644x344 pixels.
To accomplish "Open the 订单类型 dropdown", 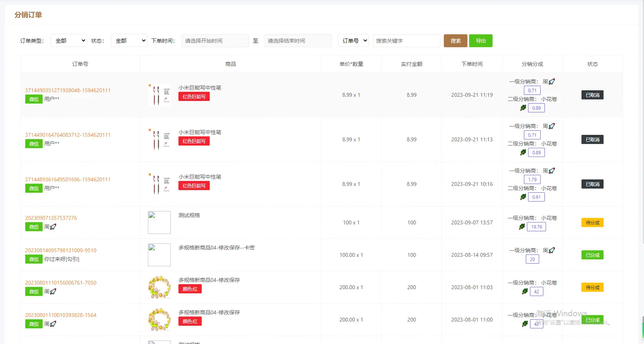I will coord(69,41).
